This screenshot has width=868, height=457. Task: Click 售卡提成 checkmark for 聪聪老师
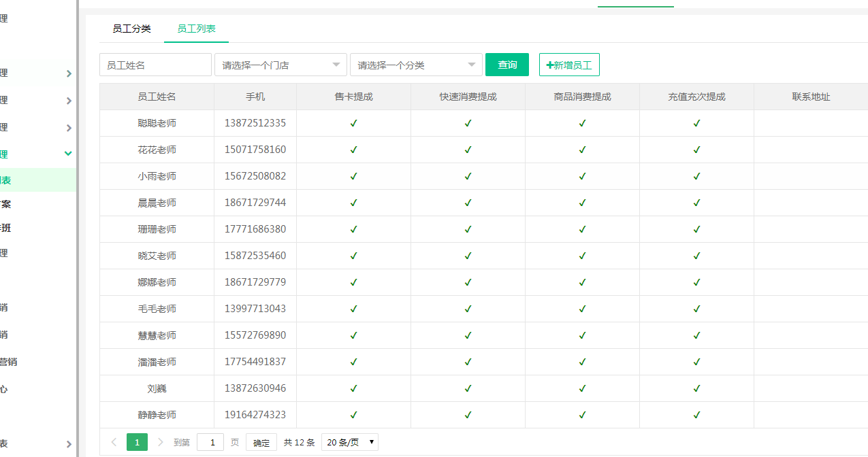pyautogui.click(x=353, y=123)
